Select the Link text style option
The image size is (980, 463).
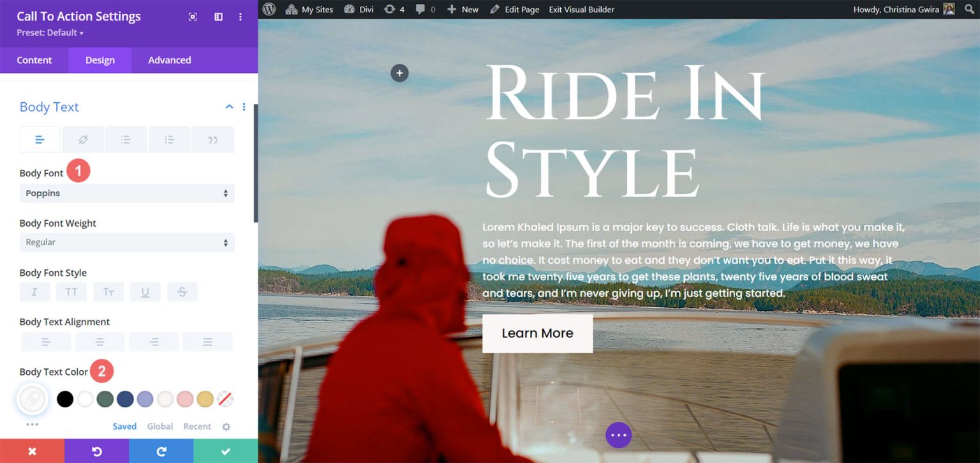click(x=83, y=139)
